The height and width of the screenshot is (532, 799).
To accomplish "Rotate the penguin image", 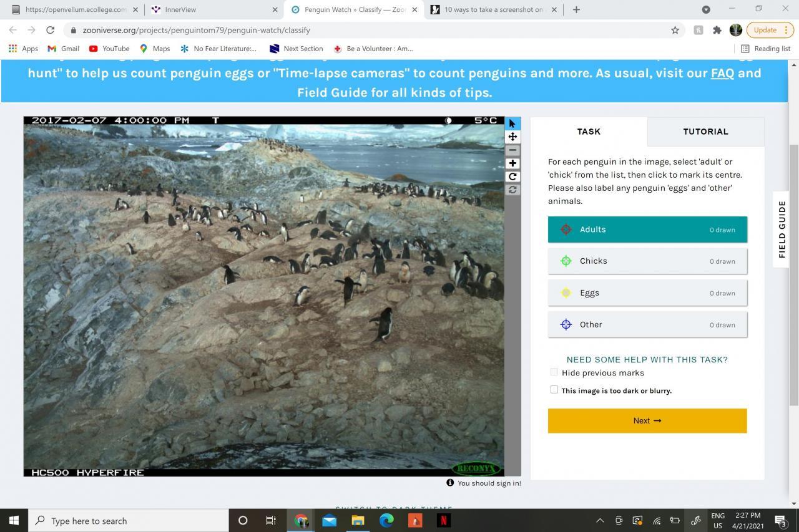I will [x=512, y=177].
